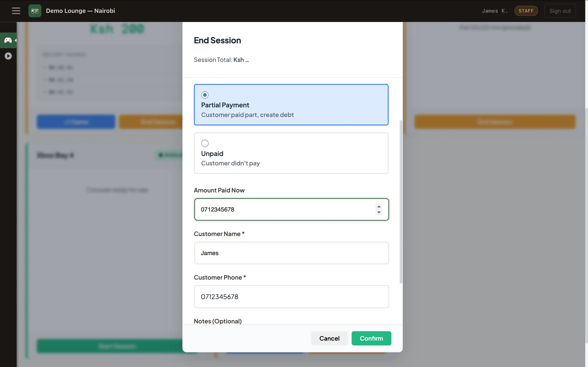
Task: Click the Customer Phone input field
Action: (291, 296)
